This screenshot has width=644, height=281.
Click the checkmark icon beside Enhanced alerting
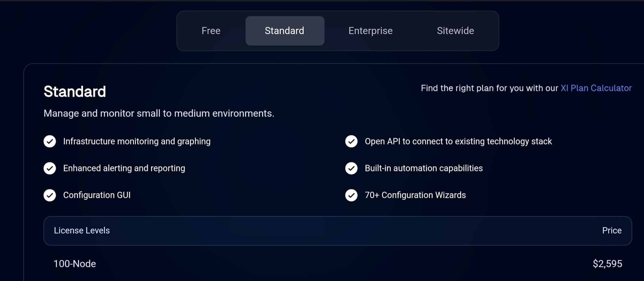click(50, 168)
